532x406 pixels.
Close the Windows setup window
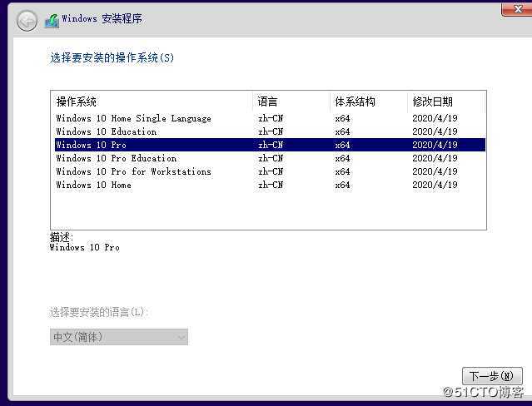pos(517,9)
